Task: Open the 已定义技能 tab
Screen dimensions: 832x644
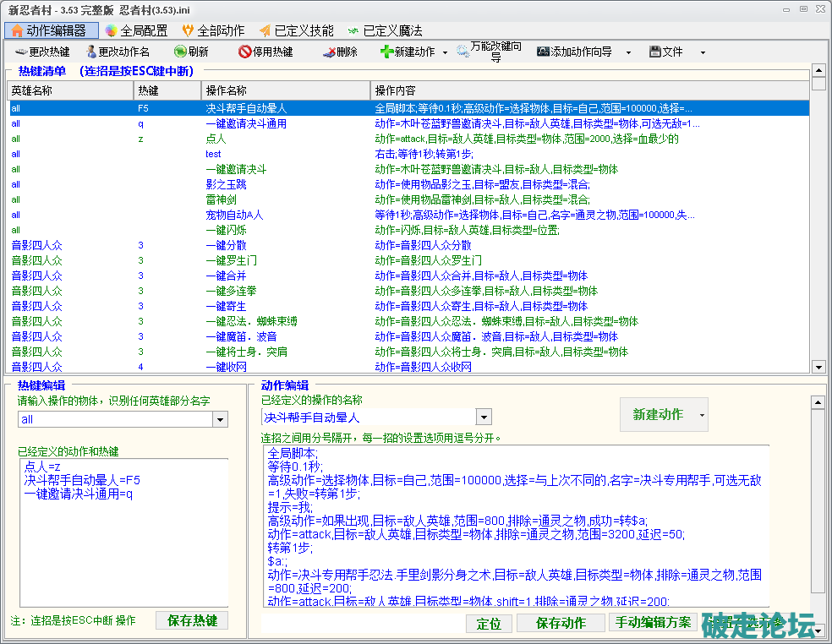Action: click(x=296, y=30)
